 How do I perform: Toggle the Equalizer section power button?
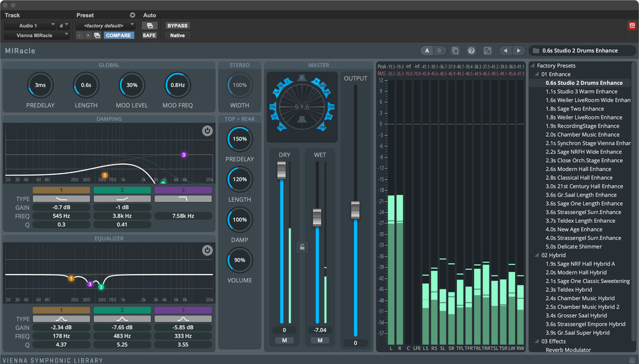(x=207, y=250)
